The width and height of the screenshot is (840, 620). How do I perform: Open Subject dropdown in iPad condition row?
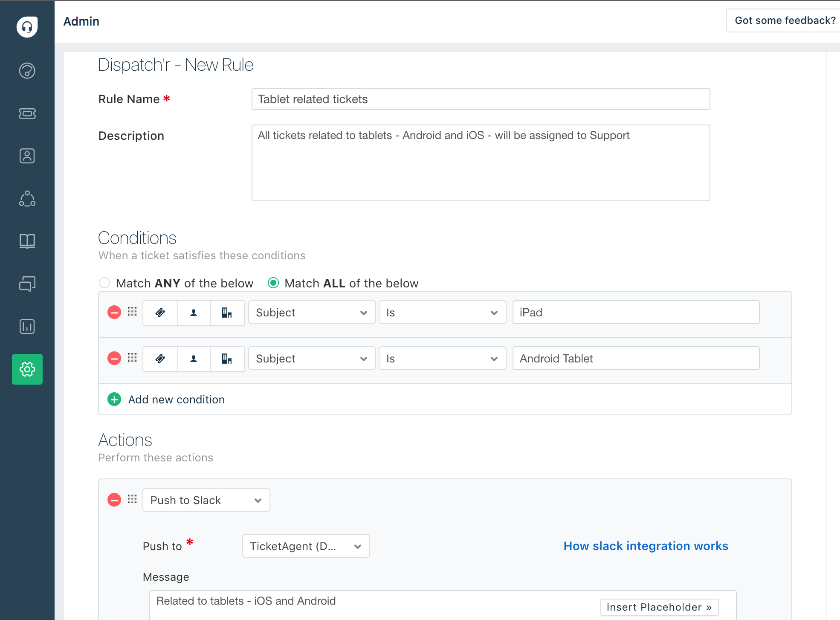point(312,313)
